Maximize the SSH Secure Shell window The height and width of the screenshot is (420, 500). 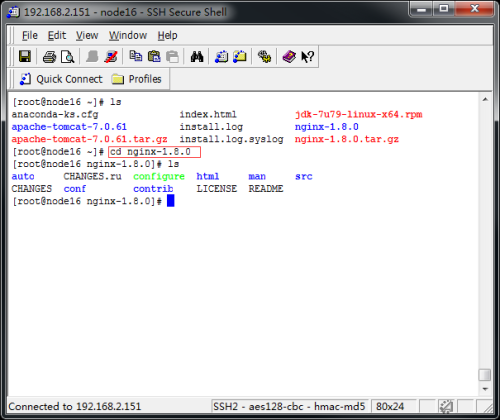444,9
